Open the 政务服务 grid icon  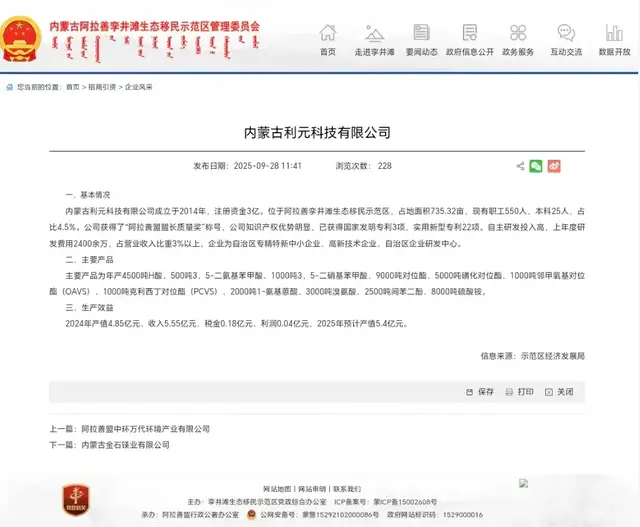[518, 32]
